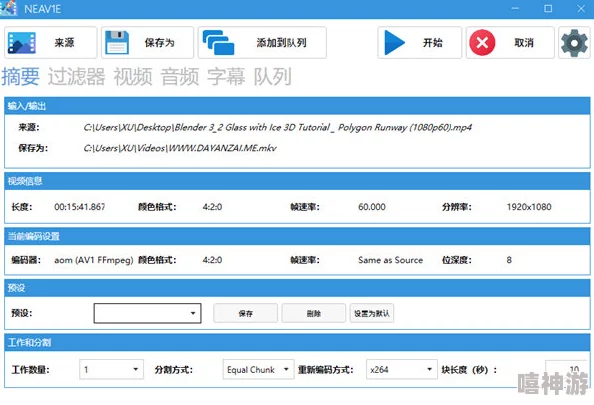Click the red X cancel icon
Screen dimensions: 594x405
pos(482,42)
